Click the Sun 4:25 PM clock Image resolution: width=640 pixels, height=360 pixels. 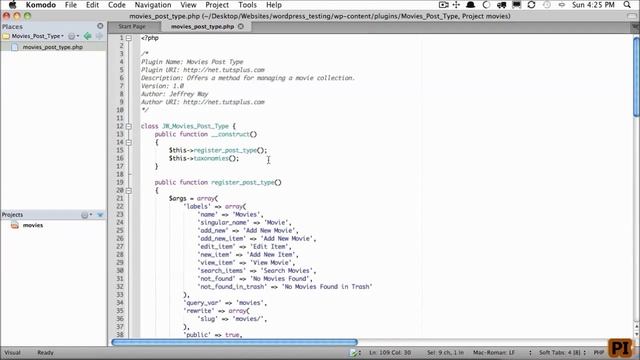point(593,5)
